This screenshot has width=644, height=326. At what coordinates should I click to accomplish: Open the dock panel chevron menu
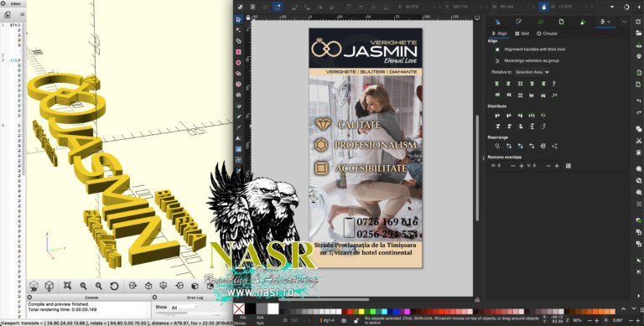(625, 22)
